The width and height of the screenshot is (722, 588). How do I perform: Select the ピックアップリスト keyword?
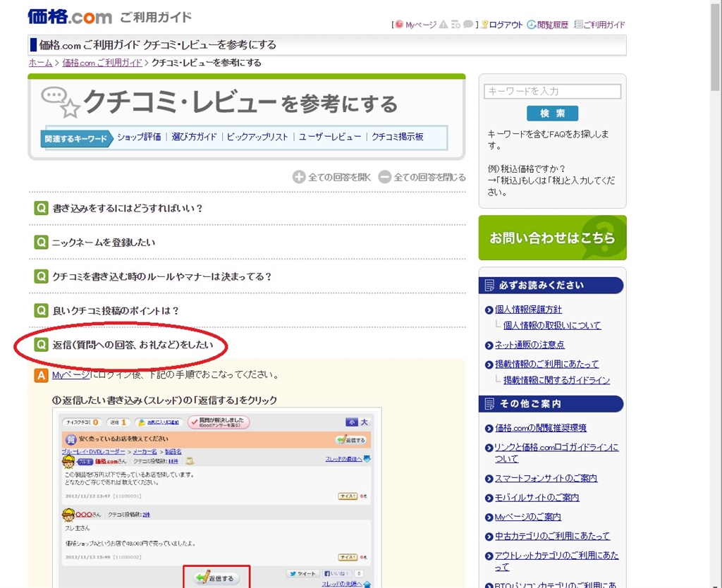pos(257,137)
